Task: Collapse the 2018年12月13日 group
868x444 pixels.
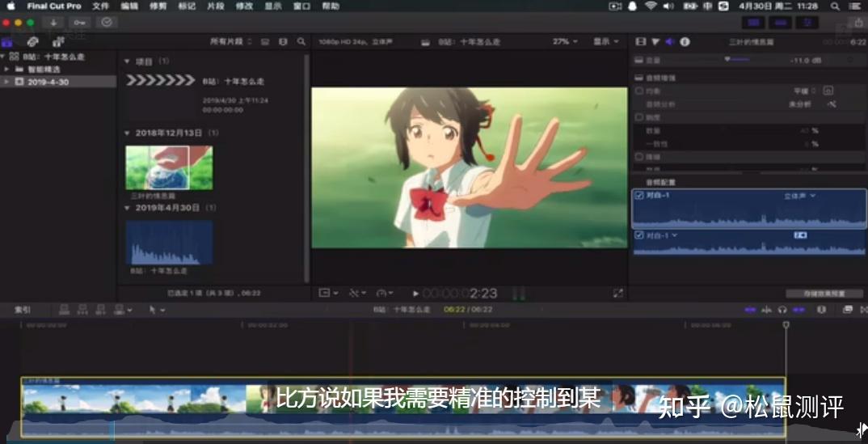Action: [127, 133]
